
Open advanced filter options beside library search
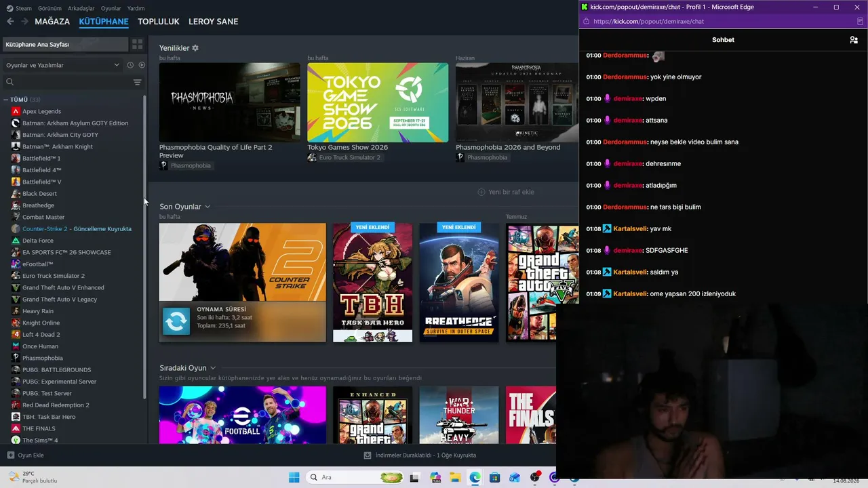pos(137,82)
